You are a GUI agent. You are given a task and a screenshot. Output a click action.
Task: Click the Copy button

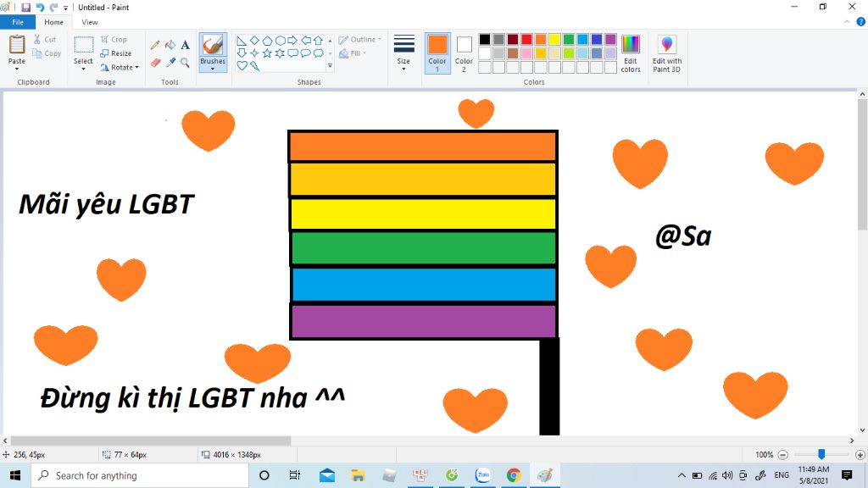click(x=47, y=53)
